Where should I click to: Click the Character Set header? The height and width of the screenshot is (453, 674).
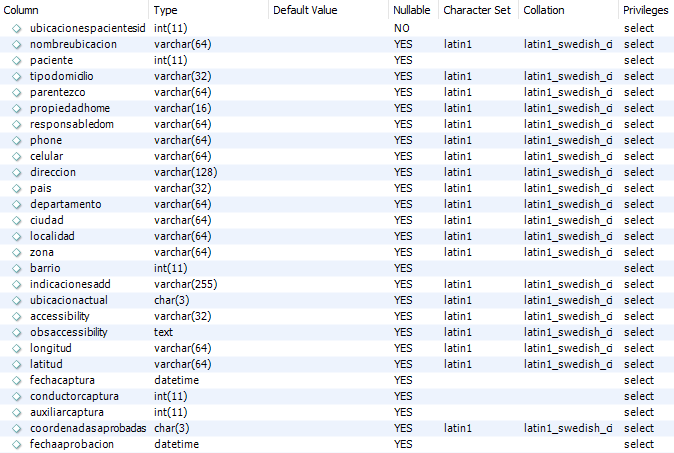pyautogui.click(x=477, y=10)
